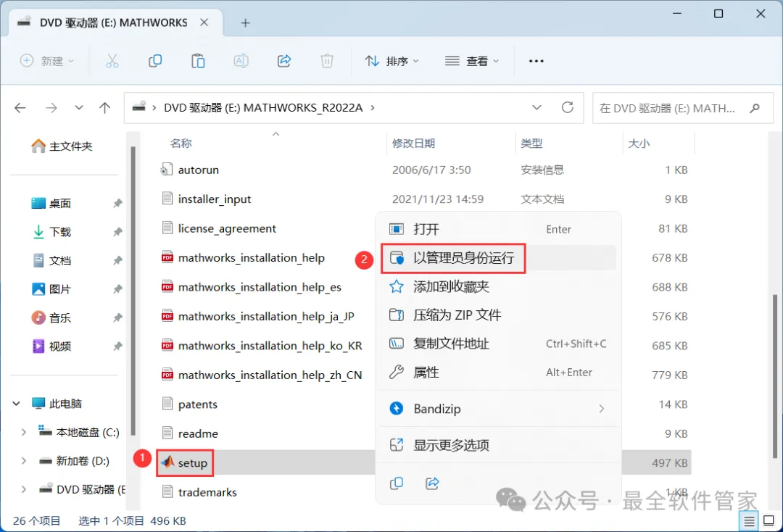Click the Cut scissors icon in toolbar
783x532 pixels.
coord(112,61)
